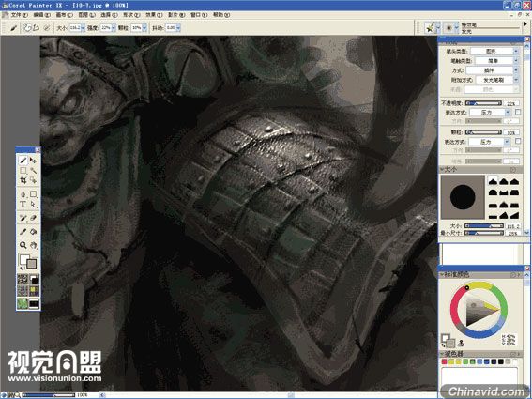The height and width of the screenshot is (399, 532).
Task: Pick the red swatch in color set
Action: (x=445, y=362)
